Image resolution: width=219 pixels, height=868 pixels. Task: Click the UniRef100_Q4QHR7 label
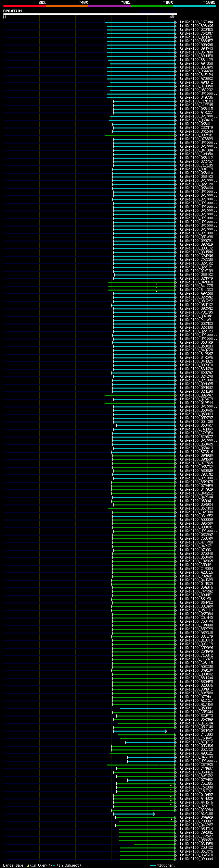(196, 795)
